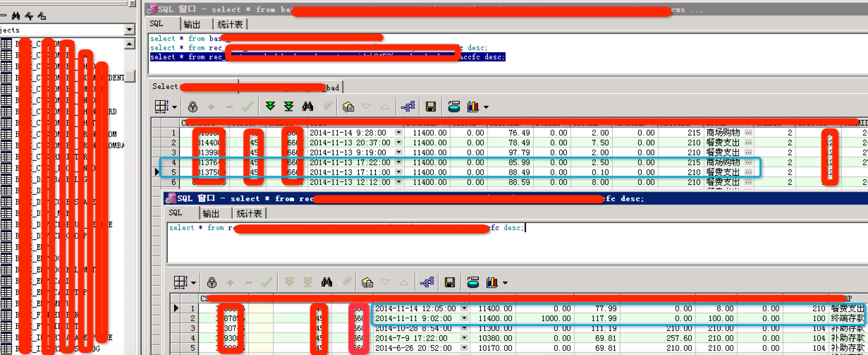
Task: Open date dropdown for 2014-11-14 12:05:00 cell
Action: coord(464,308)
